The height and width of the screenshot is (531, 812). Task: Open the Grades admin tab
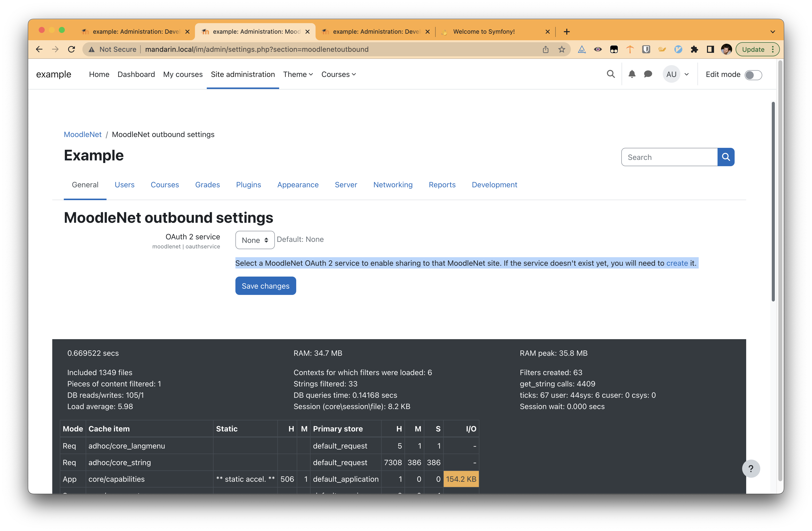(208, 185)
